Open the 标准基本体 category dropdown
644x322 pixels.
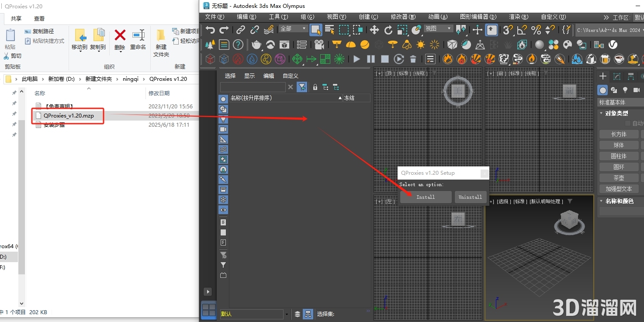[x=620, y=102]
